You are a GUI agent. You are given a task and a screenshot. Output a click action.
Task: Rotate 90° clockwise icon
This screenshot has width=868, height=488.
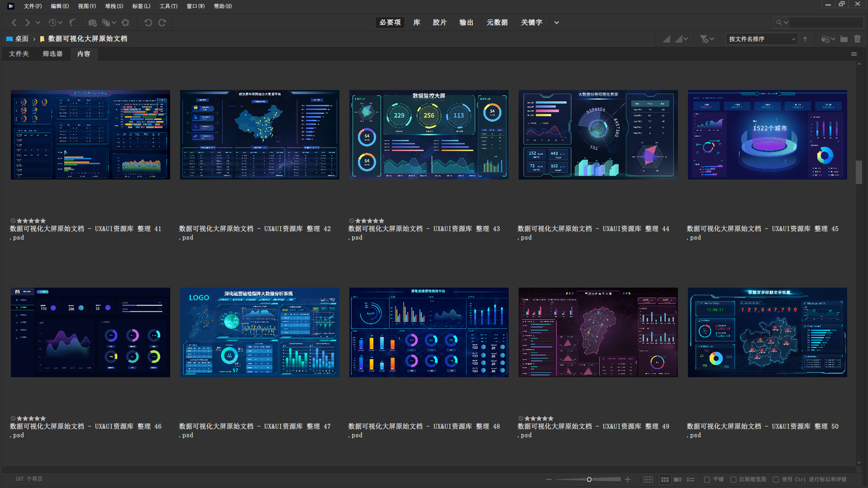(x=162, y=23)
